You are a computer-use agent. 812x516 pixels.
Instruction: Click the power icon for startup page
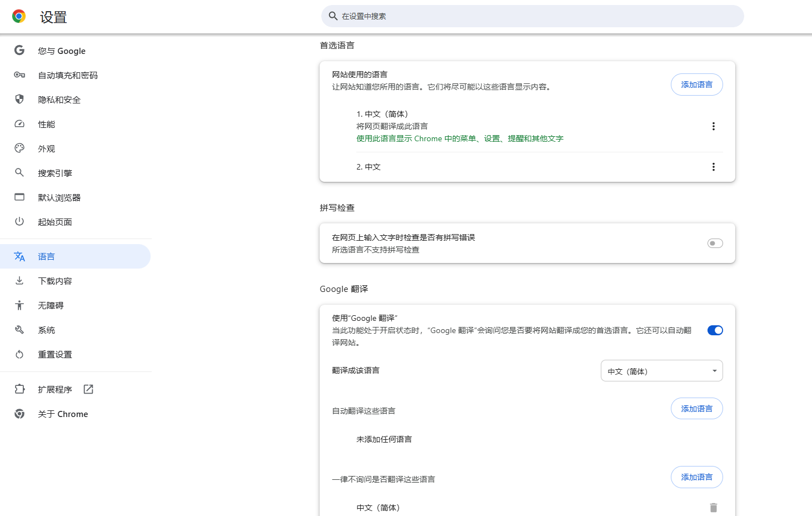pos(19,222)
